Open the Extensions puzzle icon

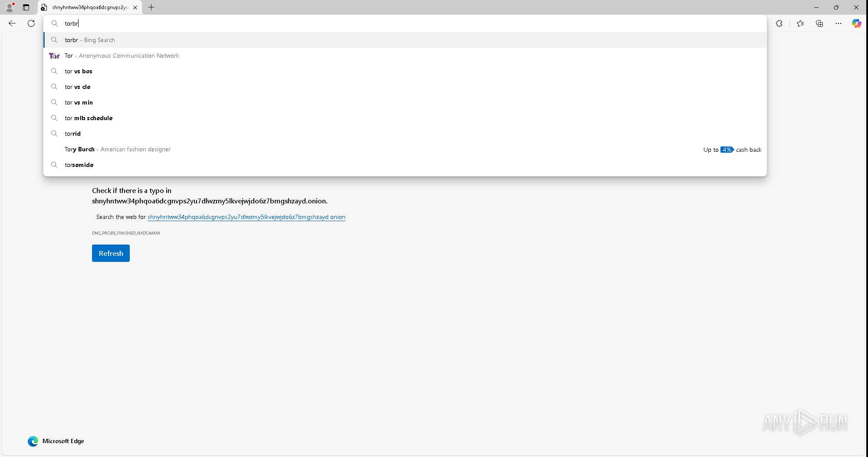click(779, 23)
